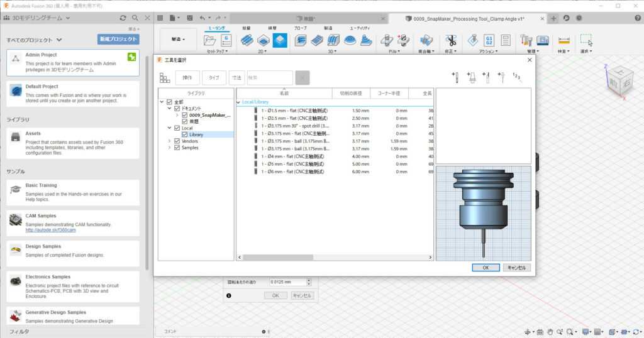644x338 pixels.
Task: Click the save icon in top toolbar
Action: pyautogui.click(x=189, y=18)
